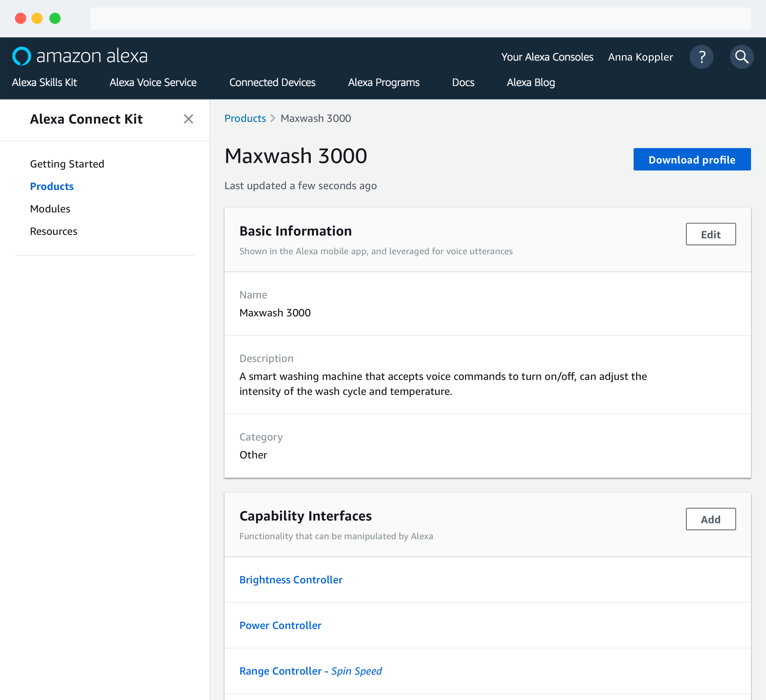Select Modules in the sidebar
The width and height of the screenshot is (766, 700).
tap(50, 209)
